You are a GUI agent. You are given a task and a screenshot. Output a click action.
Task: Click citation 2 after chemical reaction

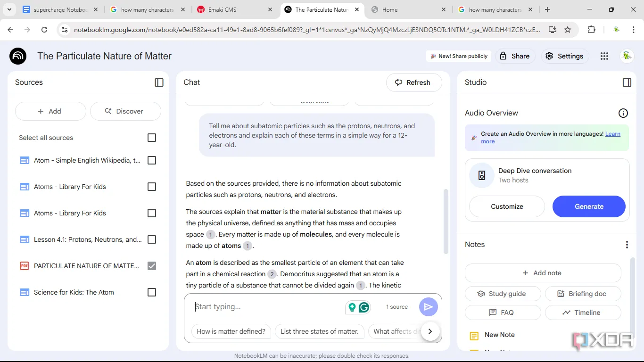click(x=272, y=274)
